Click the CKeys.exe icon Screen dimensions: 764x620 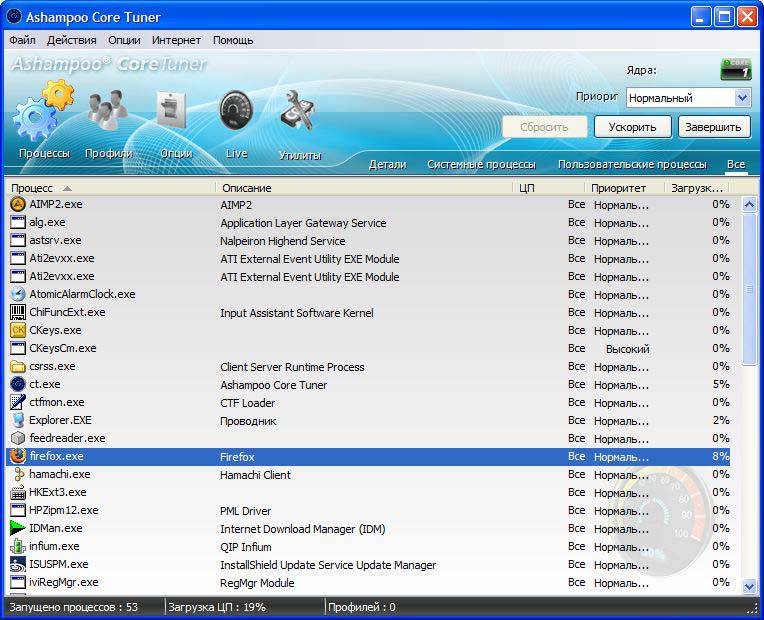click(x=18, y=330)
